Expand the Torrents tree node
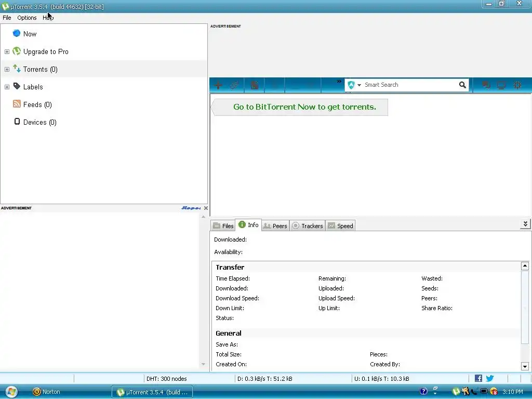Viewport: 532px width, 399px height. click(x=7, y=69)
